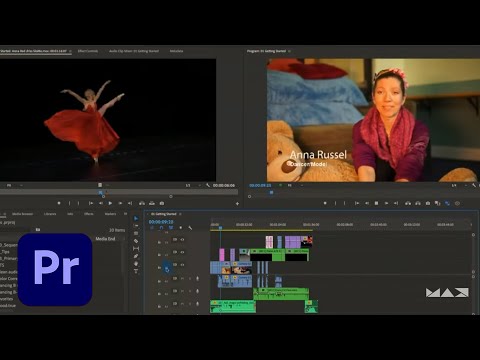480x360 pixels.
Task: Toggle eye icon on the third video track
Action: tap(182, 265)
